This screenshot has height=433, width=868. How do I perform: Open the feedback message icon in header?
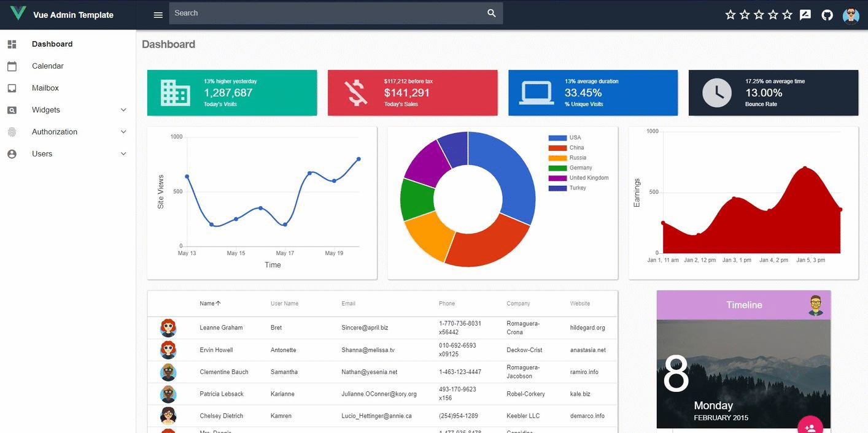(805, 15)
